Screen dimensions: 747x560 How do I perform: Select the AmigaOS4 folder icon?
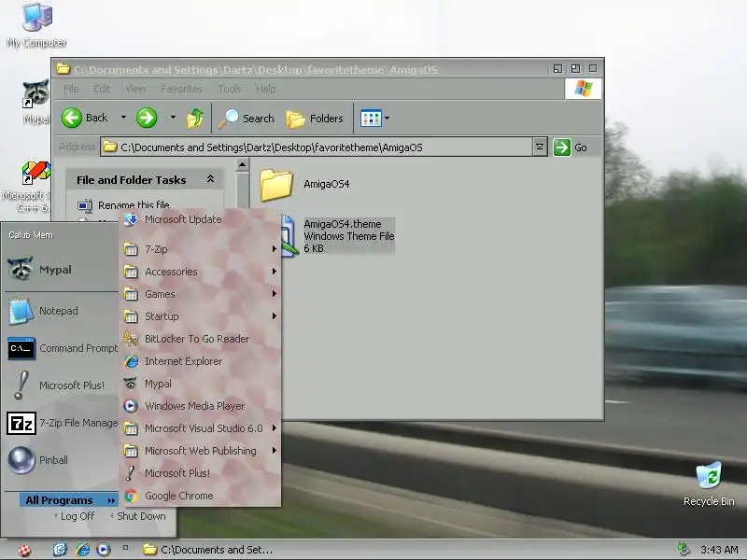point(276,185)
